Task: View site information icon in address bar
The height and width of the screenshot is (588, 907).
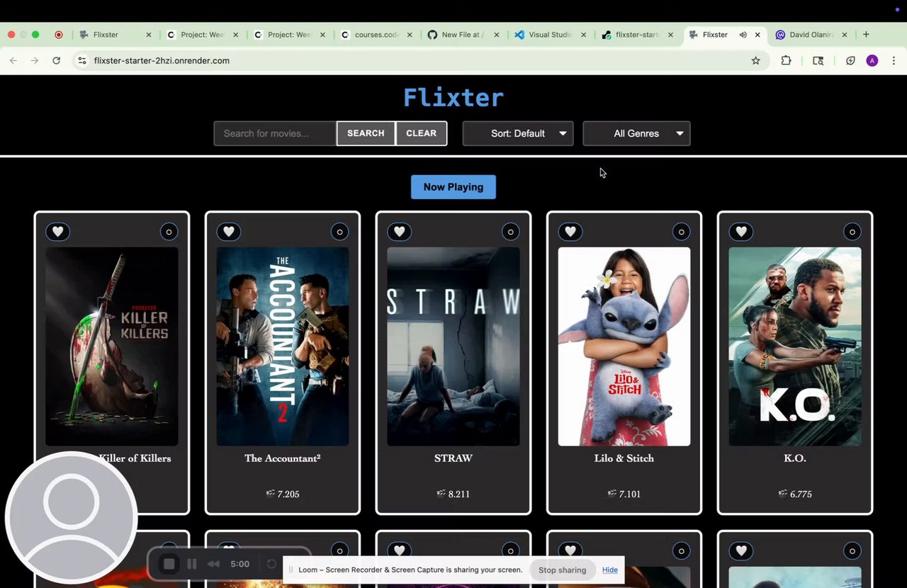Action: pos(82,61)
